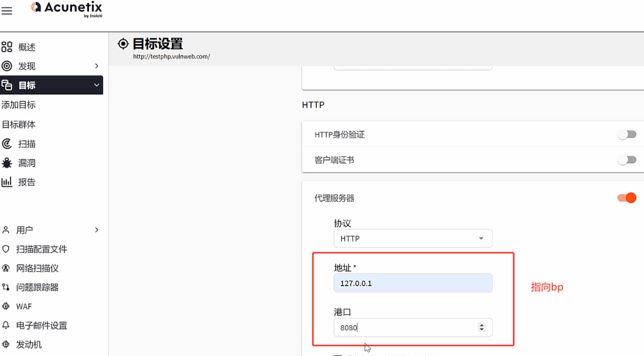Open 目标群体 in the sidebar

pos(18,124)
